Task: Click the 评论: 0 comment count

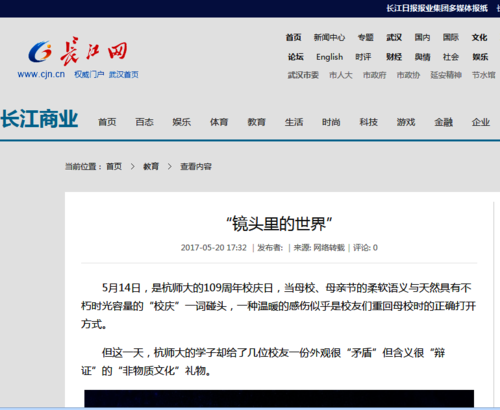Action: click(365, 248)
